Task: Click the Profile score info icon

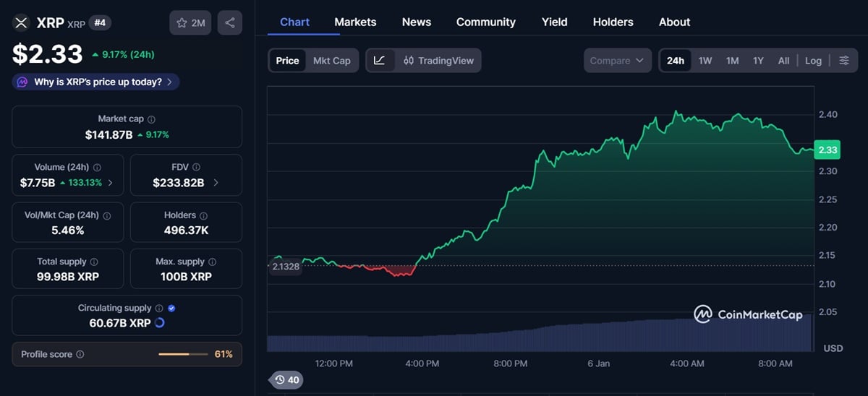Action: tap(80, 354)
